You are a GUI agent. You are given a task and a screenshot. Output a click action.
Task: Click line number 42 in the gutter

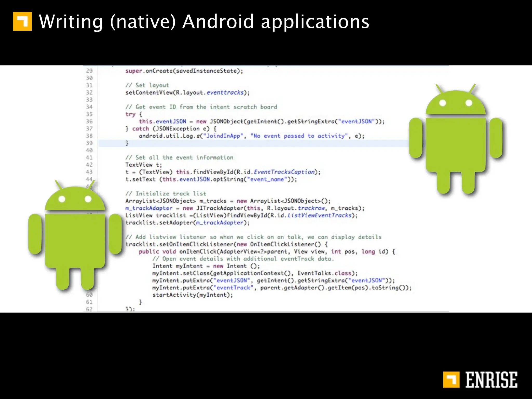89,165
